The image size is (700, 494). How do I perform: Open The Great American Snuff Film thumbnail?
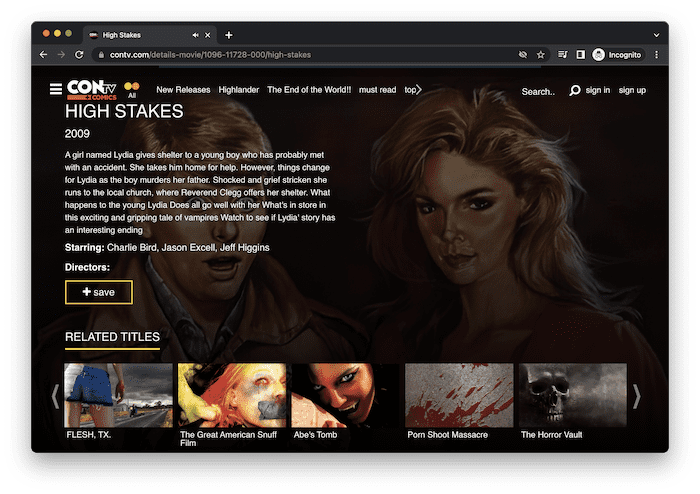click(232, 395)
